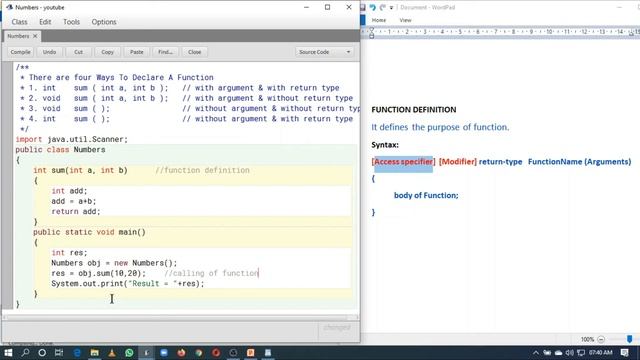Click the taskbar Search magnifier icon
640x360 pixels.
coord(25,352)
